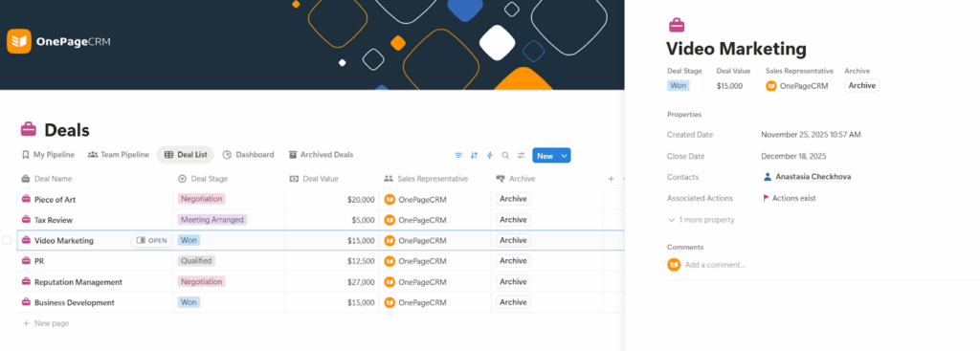Click the Close Date value December 18, 2025

(x=793, y=156)
